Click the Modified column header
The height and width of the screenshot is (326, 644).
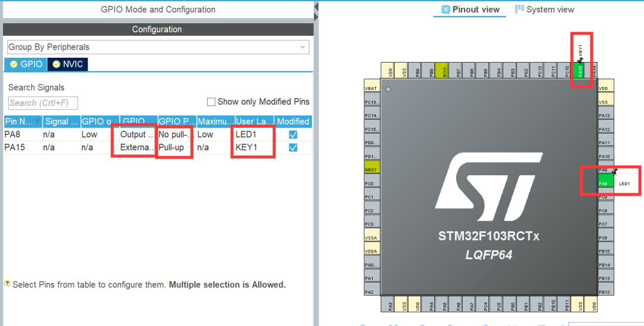[293, 122]
